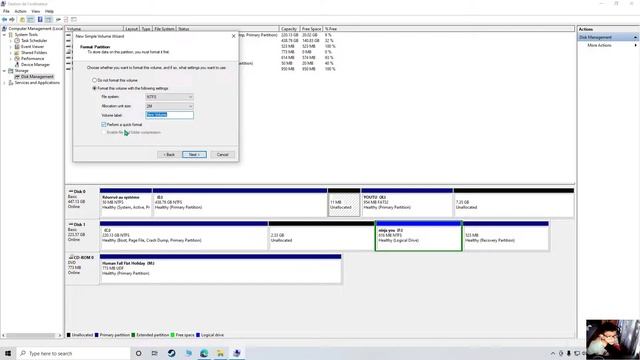Click the Back button in wizard
The width and height of the screenshot is (640, 360).
pos(169,155)
